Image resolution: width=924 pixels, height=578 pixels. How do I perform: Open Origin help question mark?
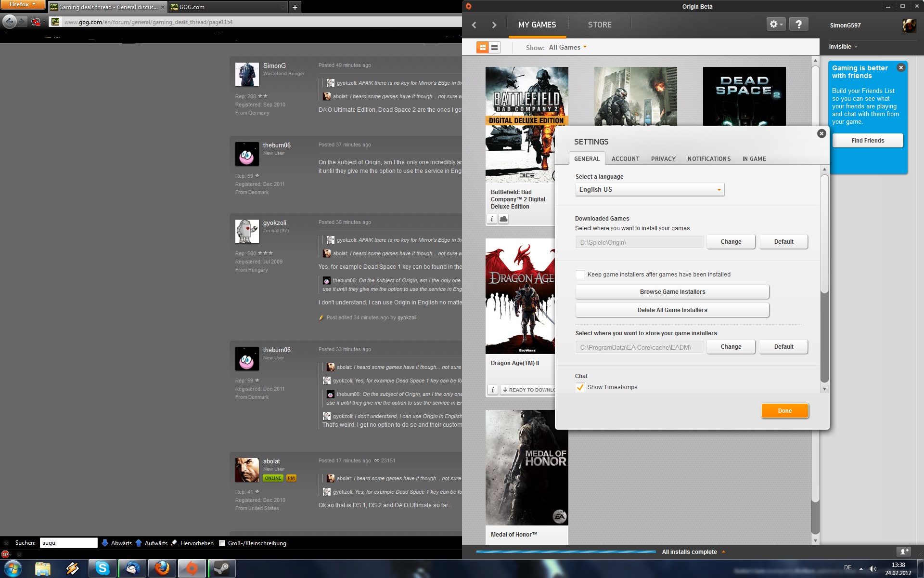(x=798, y=24)
